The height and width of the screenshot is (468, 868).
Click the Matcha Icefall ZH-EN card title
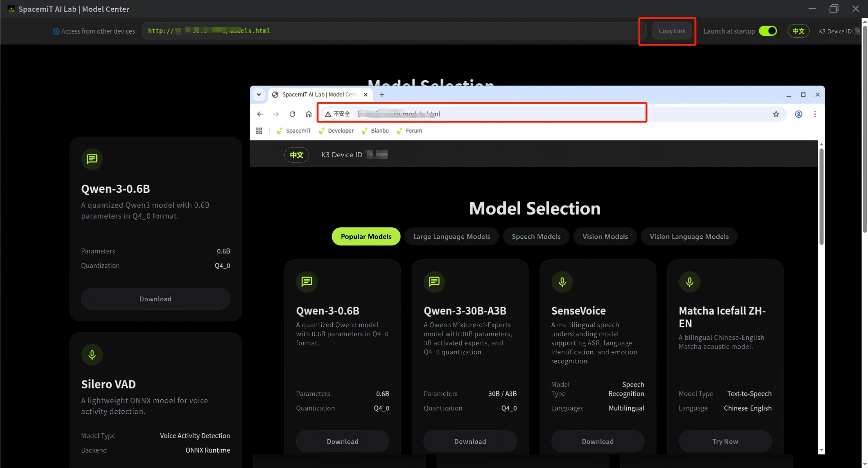pyautogui.click(x=722, y=317)
